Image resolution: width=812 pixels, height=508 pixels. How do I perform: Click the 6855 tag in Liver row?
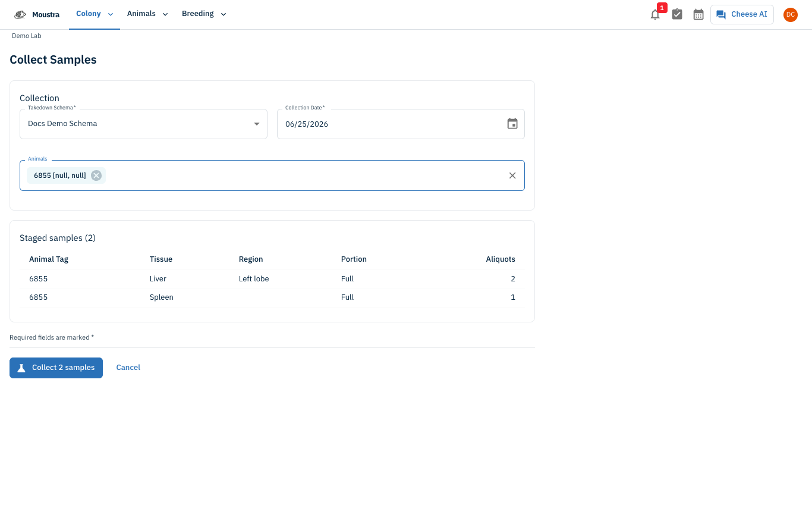(38, 279)
